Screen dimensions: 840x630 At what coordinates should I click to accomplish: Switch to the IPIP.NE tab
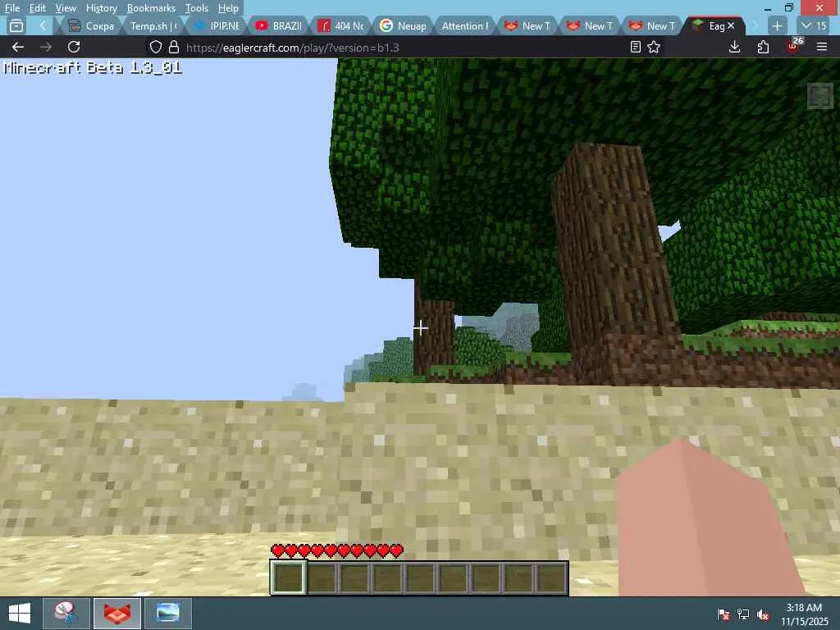(x=217, y=25)
